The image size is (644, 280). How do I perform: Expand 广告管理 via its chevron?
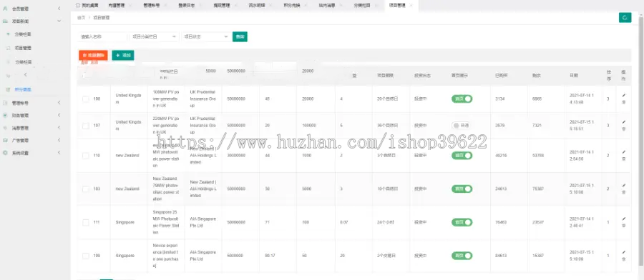(59, 140)
